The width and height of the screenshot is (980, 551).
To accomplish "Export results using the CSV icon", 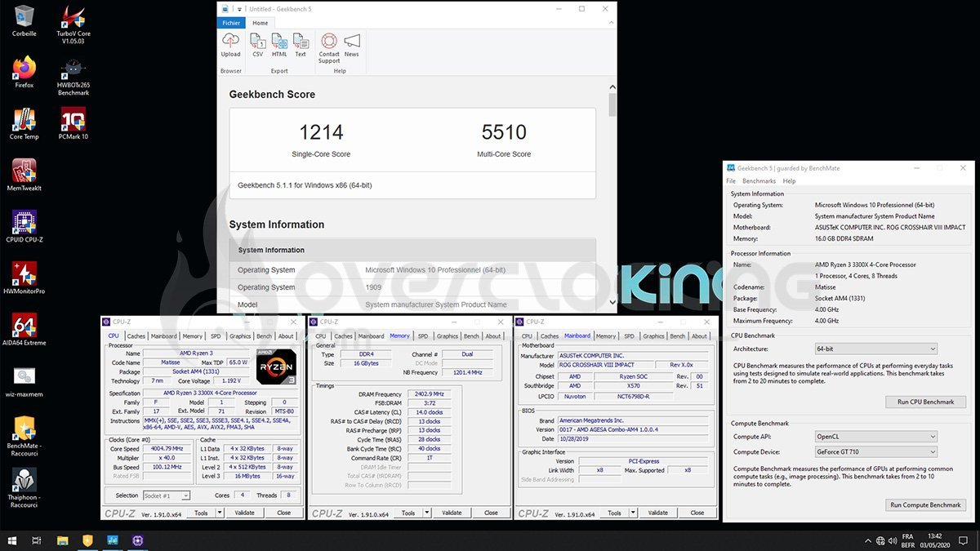I will pyautogui.click(x=258, y=44).
